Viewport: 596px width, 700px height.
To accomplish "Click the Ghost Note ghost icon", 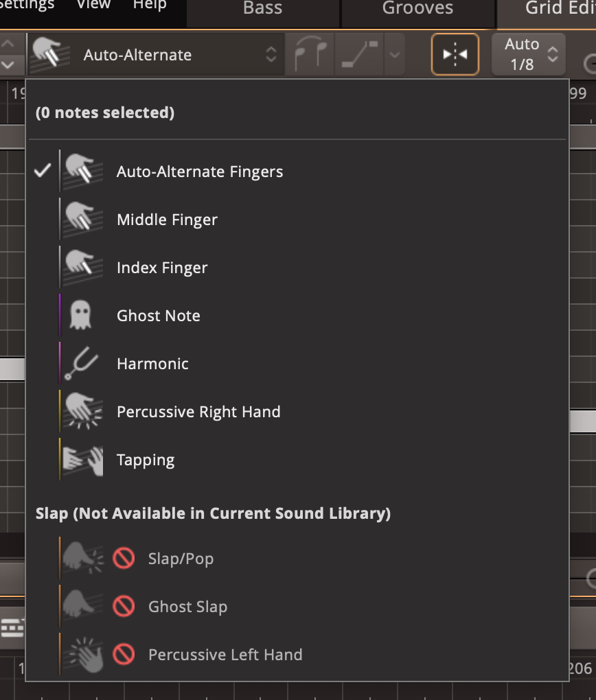I will pos(81,316).
